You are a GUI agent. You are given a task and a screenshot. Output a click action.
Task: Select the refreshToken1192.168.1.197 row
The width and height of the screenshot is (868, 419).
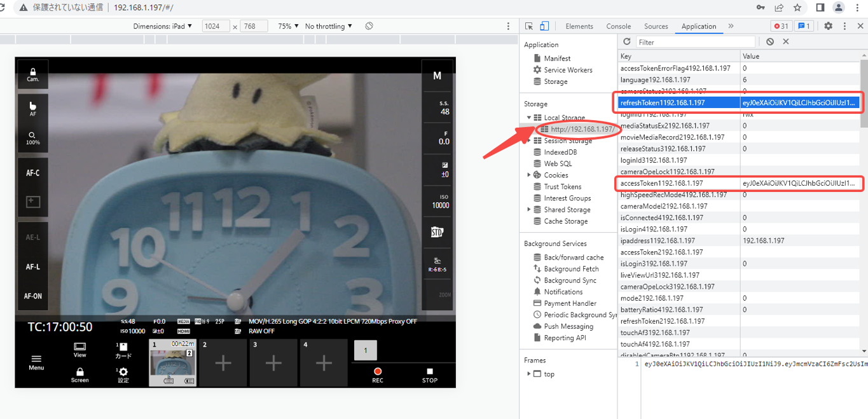[x=739, y=102]
